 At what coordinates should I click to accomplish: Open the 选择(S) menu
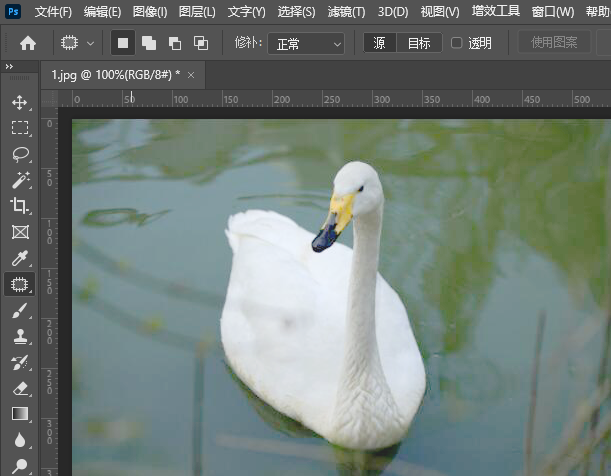tap(297, 12)
